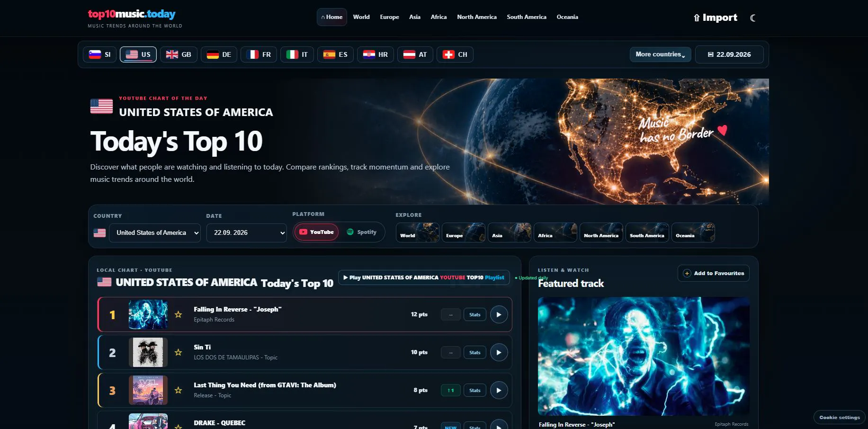Select the HR Croatia flag chip
The image size is (868, 429).
(376, 54)
